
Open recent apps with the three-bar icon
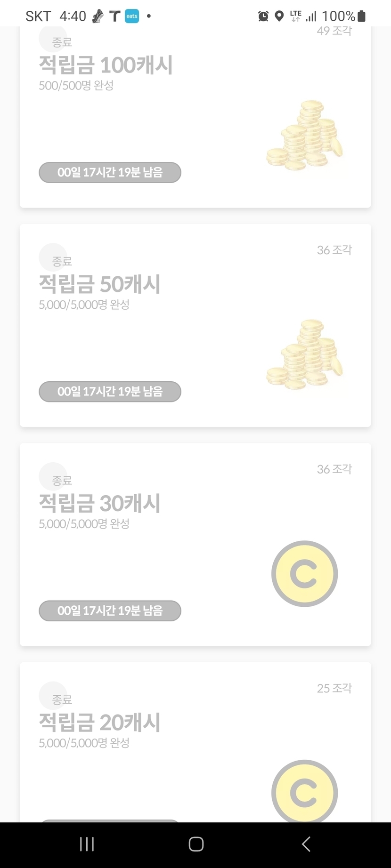pyautogui.click(x=87, y=844)
